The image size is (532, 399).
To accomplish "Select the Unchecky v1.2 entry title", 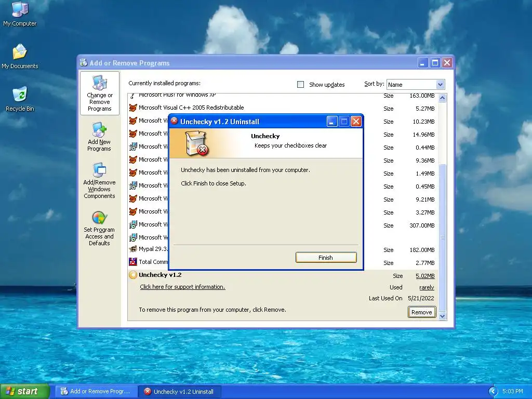I will pyautogui.click(x=160, y=275).
